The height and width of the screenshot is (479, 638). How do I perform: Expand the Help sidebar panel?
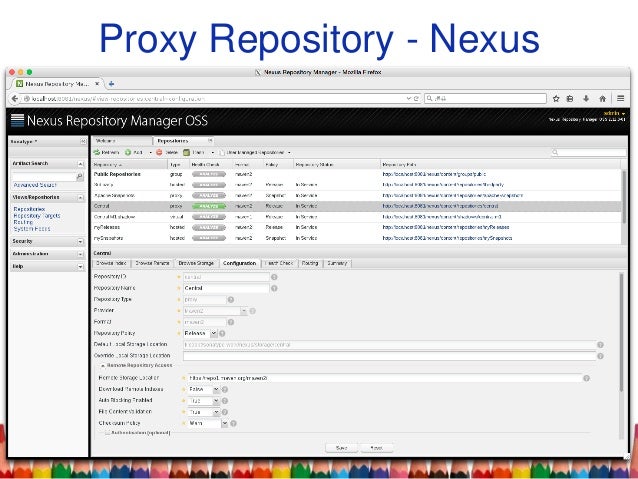[80, 267]
